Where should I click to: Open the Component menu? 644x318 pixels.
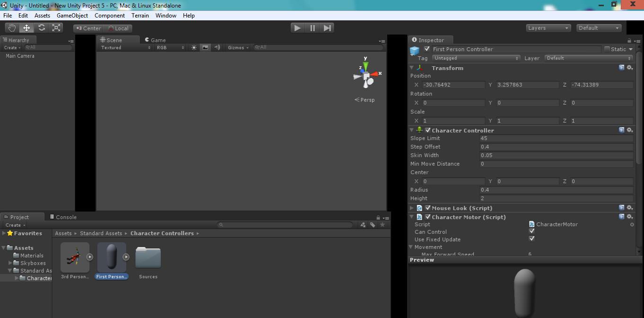tap(110, 15)
